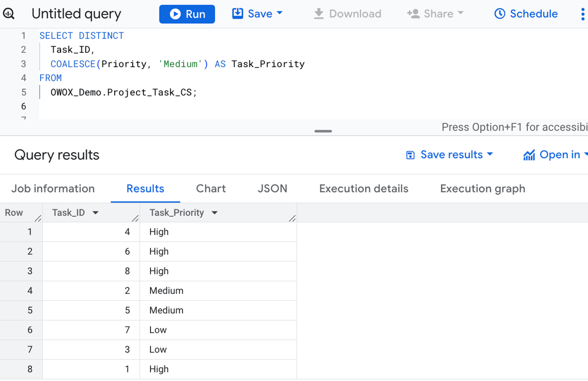Click the BigQuery query icon beside Untitled query
The height and width of the screenshot is (381, 588).
(x=8, y=14)
